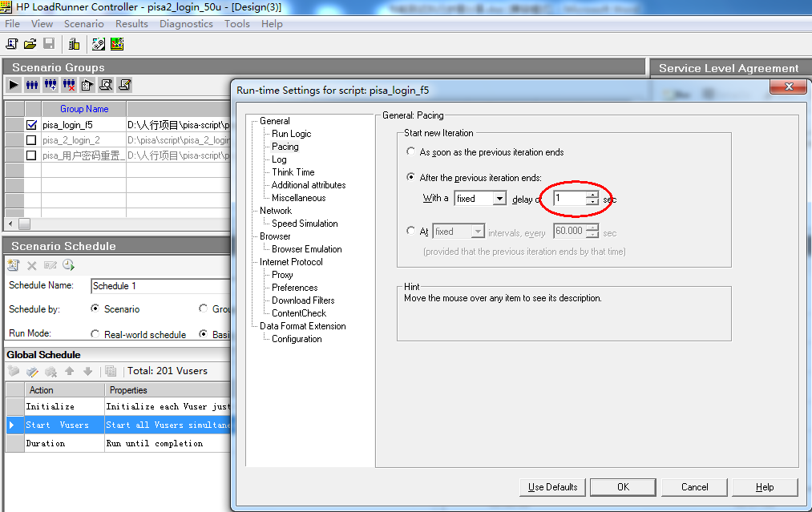The height and width of the screenshot is (512, 812).
Task: Click the Add Group icon
Action: tap(50, 85)
